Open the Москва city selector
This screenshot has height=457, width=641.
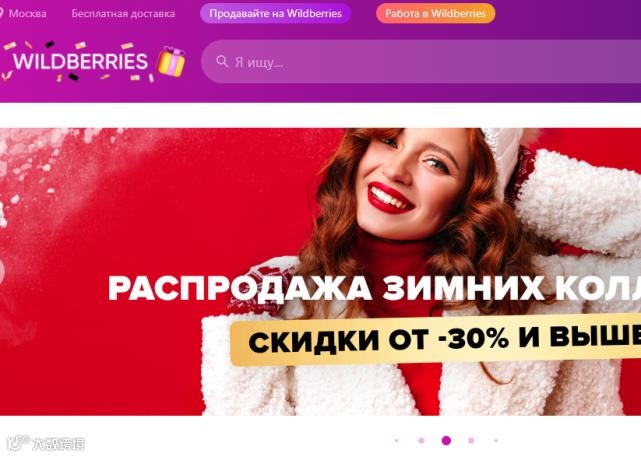[27, 13]
